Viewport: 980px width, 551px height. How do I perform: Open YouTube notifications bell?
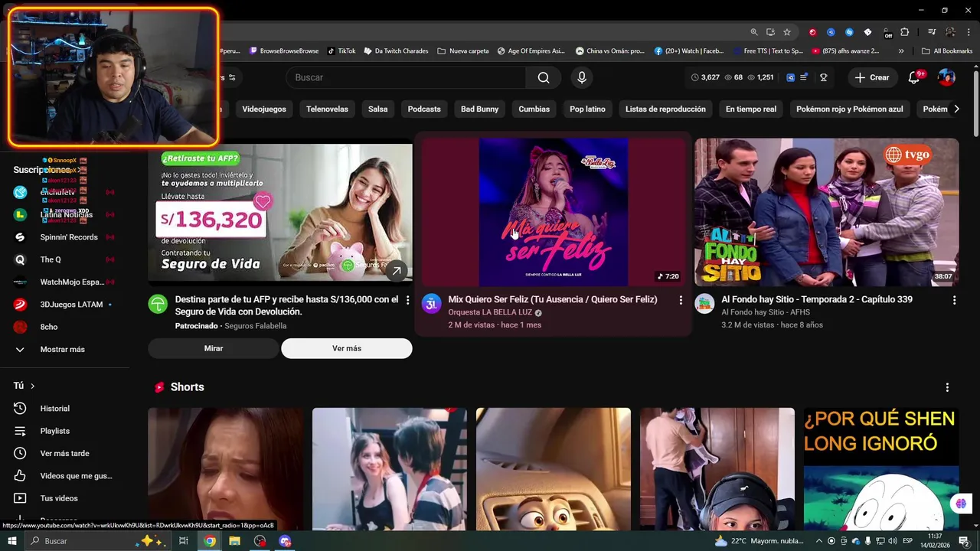[x=913, y=77]
